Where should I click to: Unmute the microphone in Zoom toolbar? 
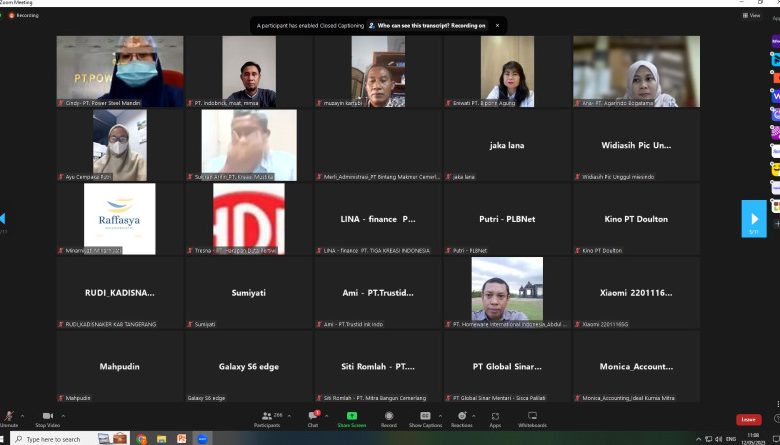(x=9, y=416)
